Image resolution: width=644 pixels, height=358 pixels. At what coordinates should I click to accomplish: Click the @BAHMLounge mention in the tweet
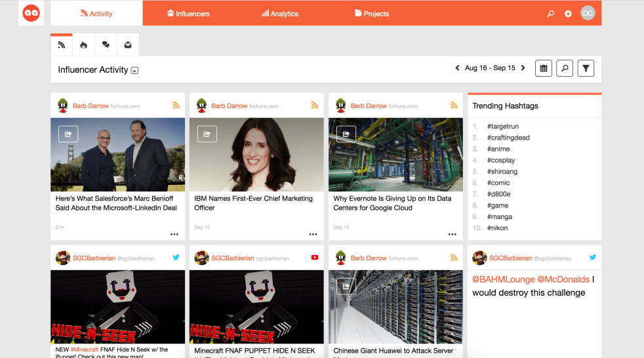(x=504, y=279)
